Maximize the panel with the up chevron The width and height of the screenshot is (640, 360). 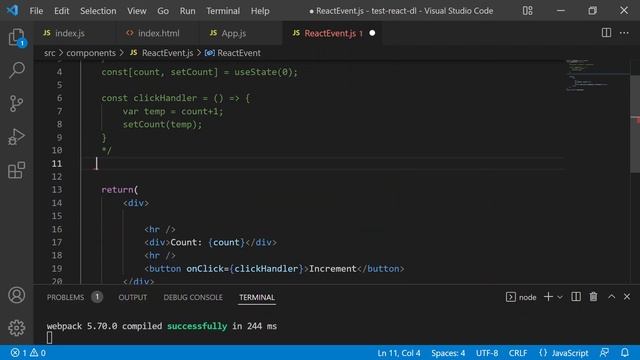(x=611, y=297)
